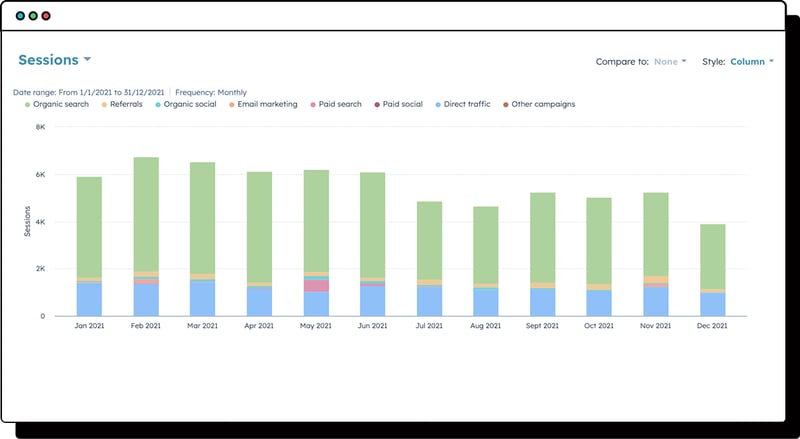Select the Nov 2021 referrals segment

(656, 280)
